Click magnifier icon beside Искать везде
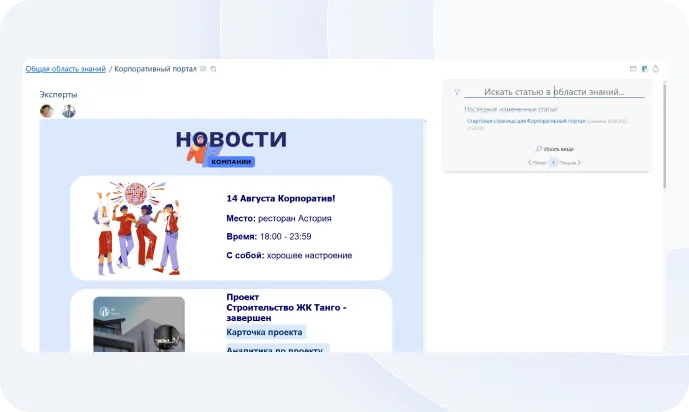 point(538,148)
